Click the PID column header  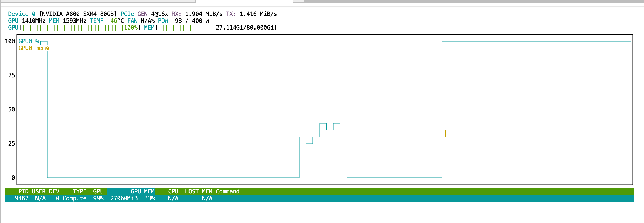(23, 191)
